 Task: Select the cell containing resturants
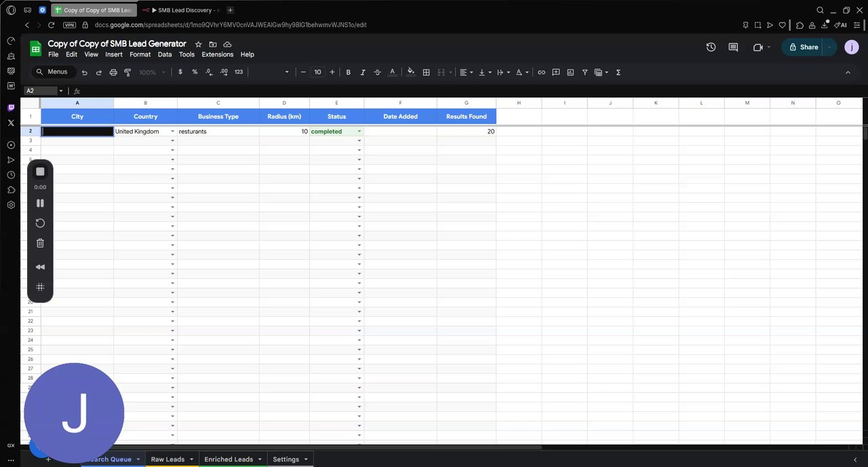[x=218, y=132]
